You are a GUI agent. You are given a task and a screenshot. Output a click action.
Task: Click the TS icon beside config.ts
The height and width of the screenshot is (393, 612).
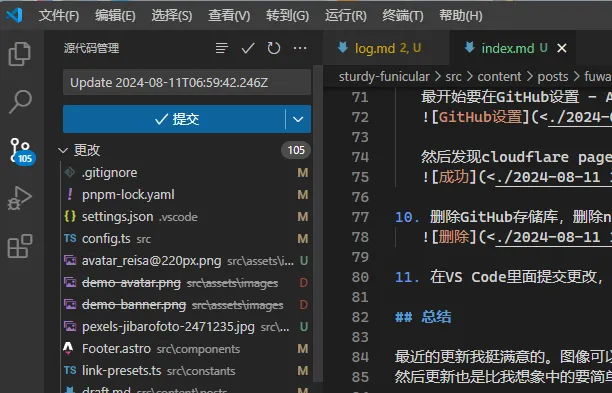coord(70,238)
